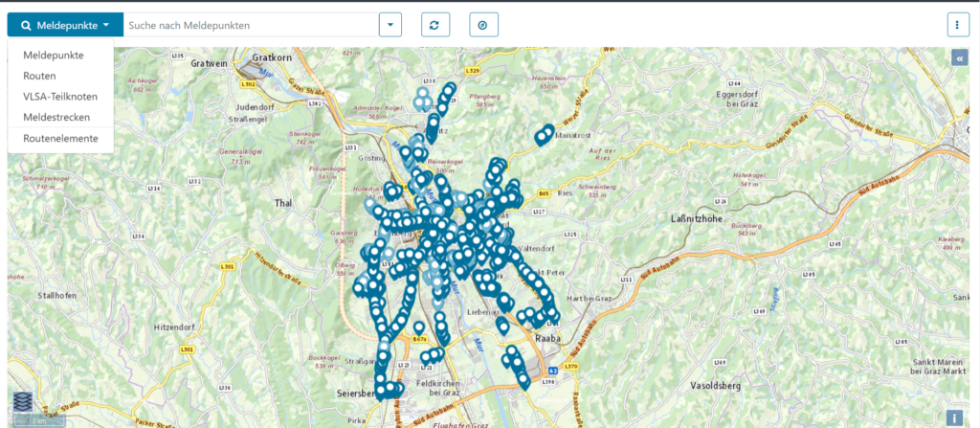Image resolution: width=980 pixels, height=428 pixels.
Task: Select the Meldestrecken menu entry
Action: (x=56, y=117)
